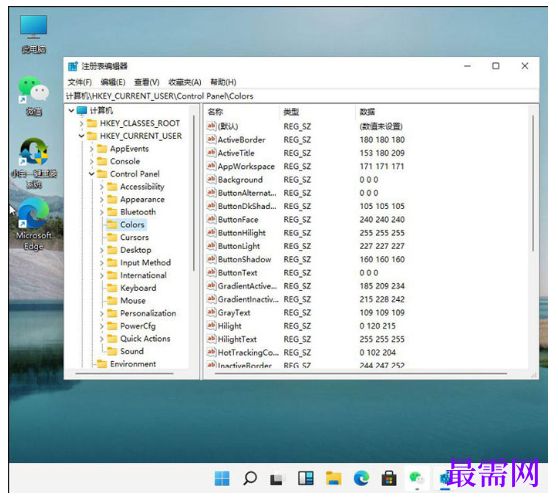
Task: Click the registry path address bar
Action: (x=302, y=96)
